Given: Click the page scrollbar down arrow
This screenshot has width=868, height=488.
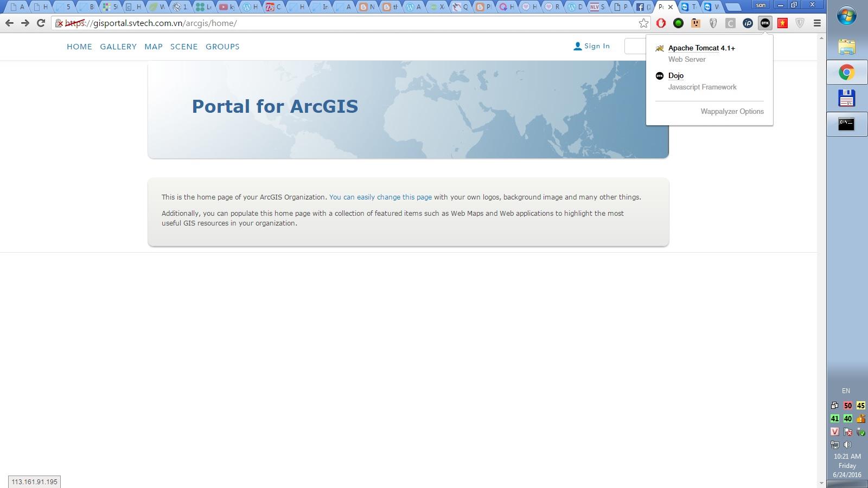Looking at the screenshot, I should click(x=821, y=483).
